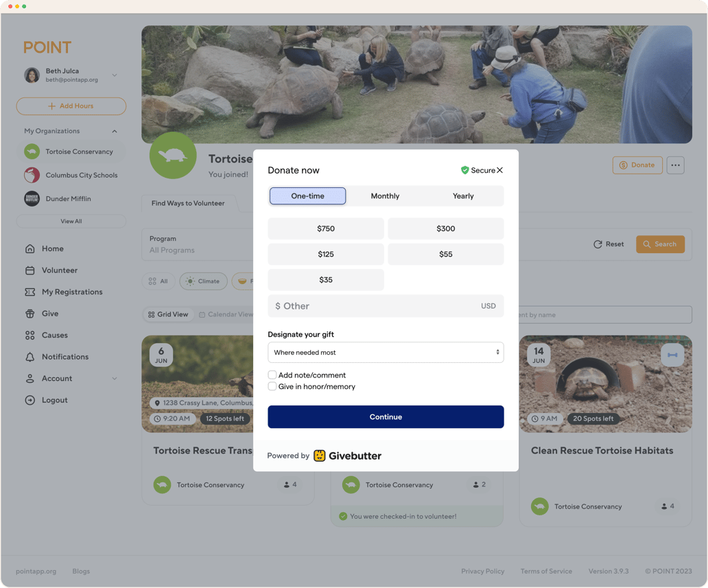708x588 pixels.
Task: Click the Tortoise Conservancy organization icon in sidebar
Action: (x=32, y=152)
